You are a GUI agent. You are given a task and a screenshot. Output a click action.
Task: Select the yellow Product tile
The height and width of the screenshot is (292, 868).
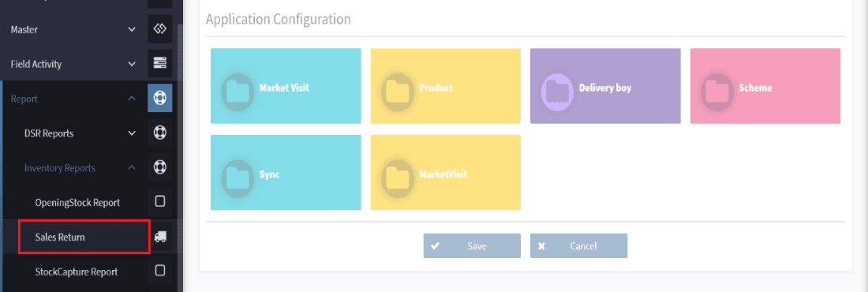coord(446,86)
